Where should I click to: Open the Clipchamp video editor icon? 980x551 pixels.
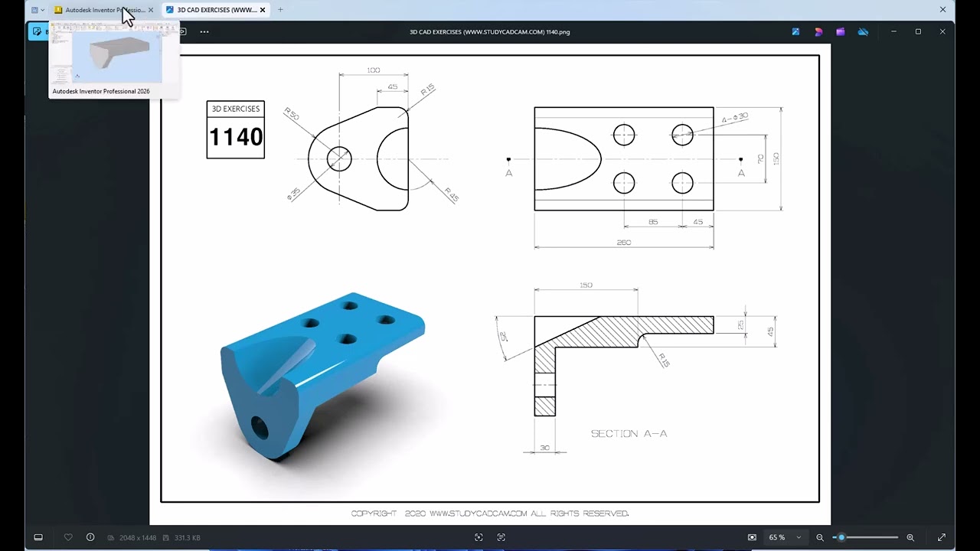click(841, 32)
